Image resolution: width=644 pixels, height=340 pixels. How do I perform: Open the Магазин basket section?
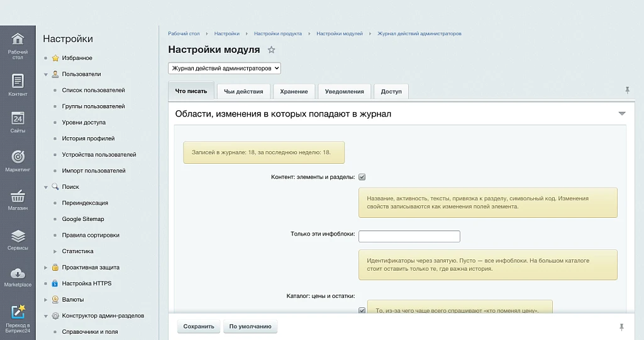point(18,200)
